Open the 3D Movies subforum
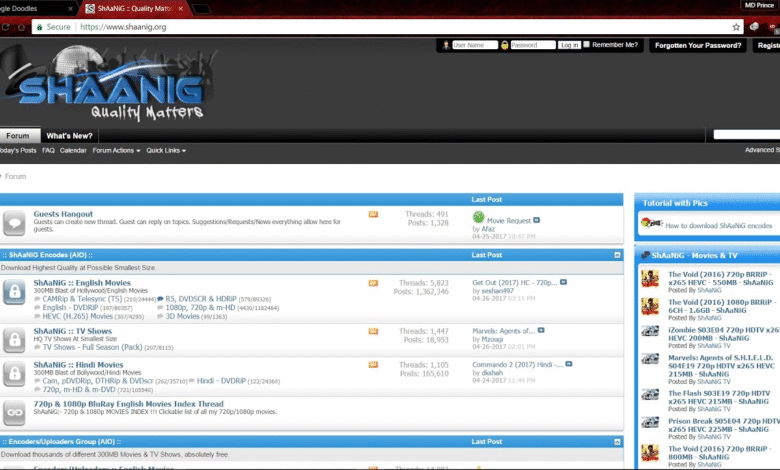 (x=182, y=316)
